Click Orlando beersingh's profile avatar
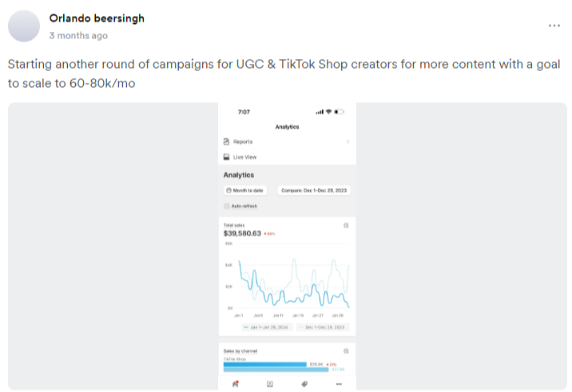572x392 pixels. (x=23, y=26)
